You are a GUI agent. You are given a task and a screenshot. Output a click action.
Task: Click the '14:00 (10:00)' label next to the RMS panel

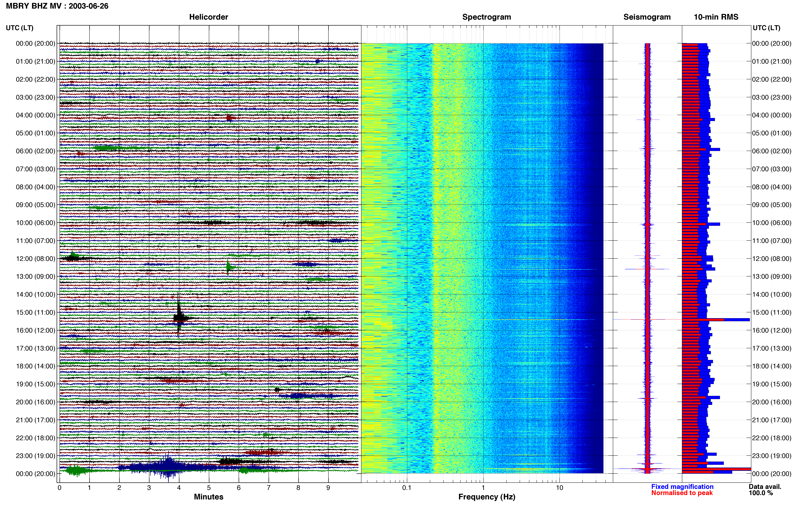tap(772, 294)
